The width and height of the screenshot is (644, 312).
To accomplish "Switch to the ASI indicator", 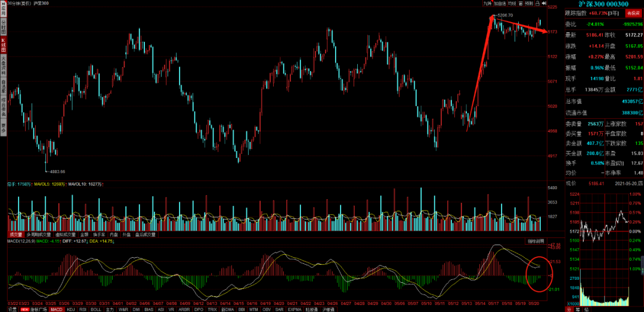I will click(x=161, y=309).
